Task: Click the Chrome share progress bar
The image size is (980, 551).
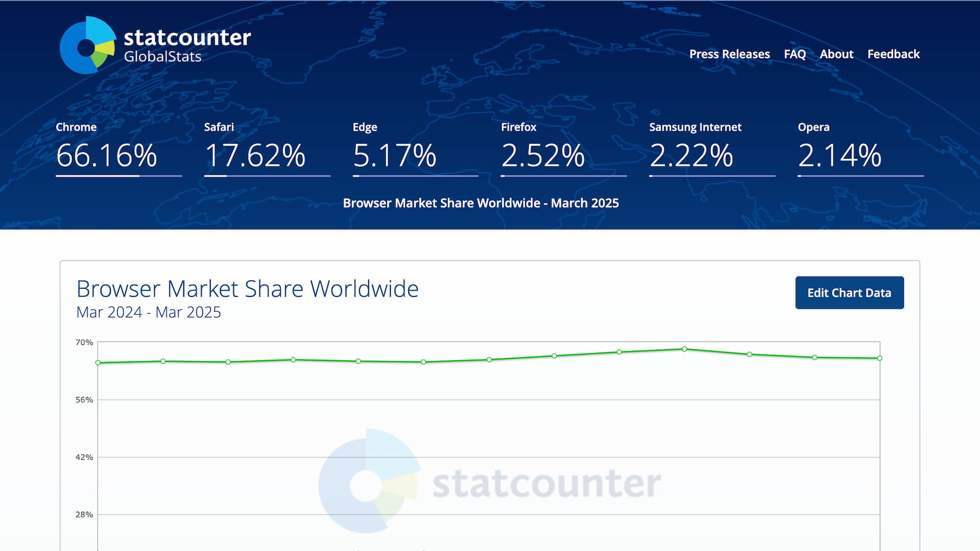Action: pyautogui.click(x=118, y=176)
